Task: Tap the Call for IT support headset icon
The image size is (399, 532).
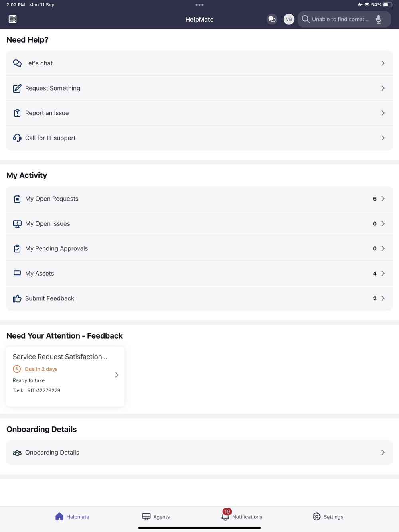Action: pyautogui.click(x=17, y=138)
